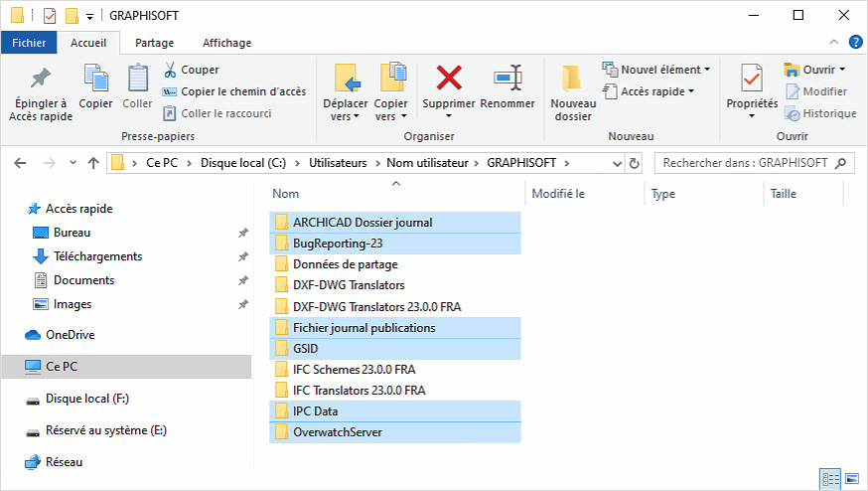Select Réservé au système (E:)

pyautogui.click(x=96, y=430)
